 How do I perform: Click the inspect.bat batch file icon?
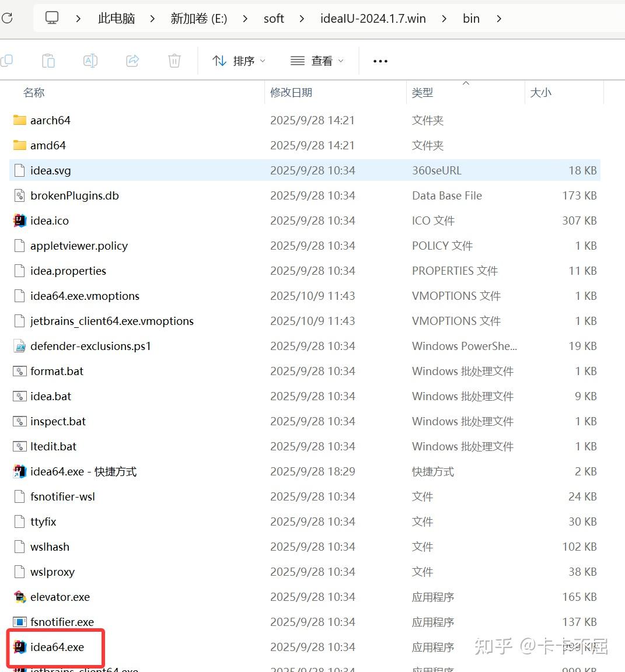pyautogui.click(x=20, y=421)
